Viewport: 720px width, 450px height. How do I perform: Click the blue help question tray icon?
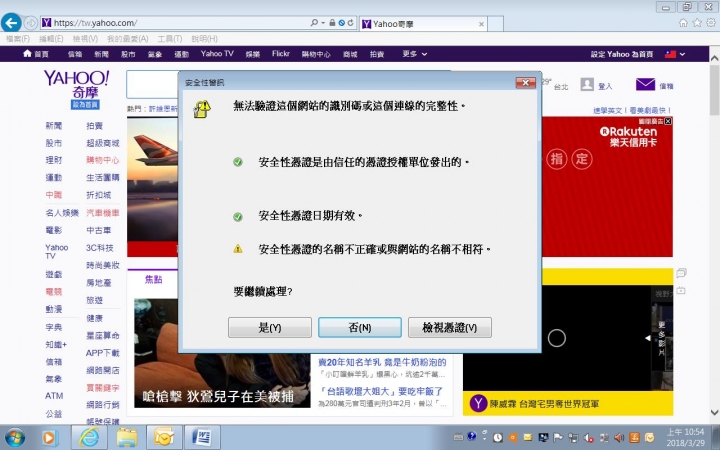click(471, 437)
